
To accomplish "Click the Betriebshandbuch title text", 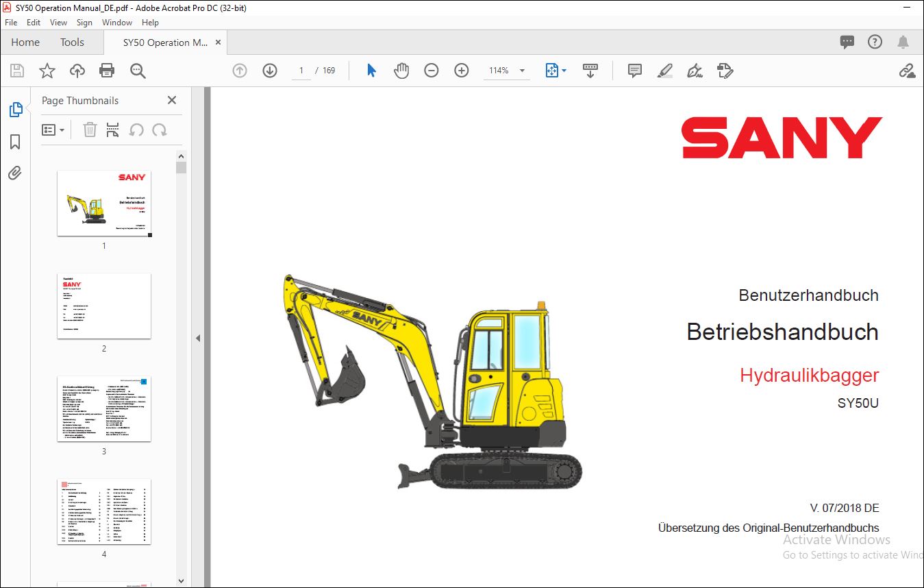I will click(783, 332).
